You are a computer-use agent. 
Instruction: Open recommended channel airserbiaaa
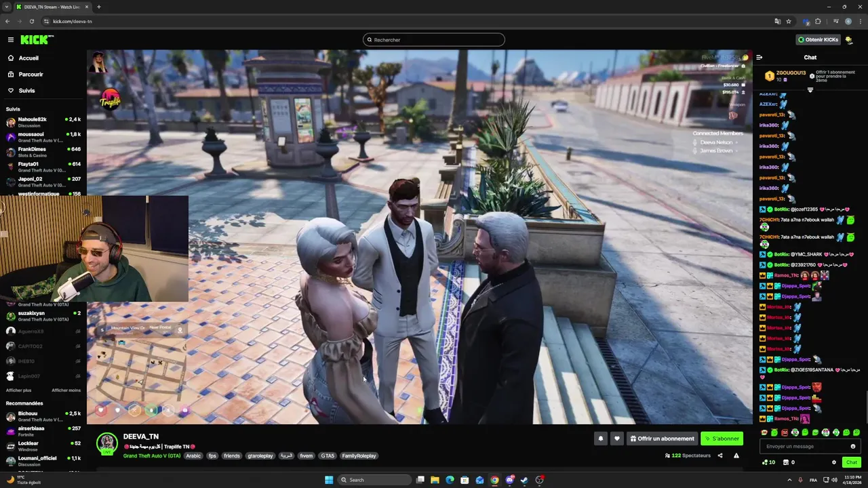42,431
